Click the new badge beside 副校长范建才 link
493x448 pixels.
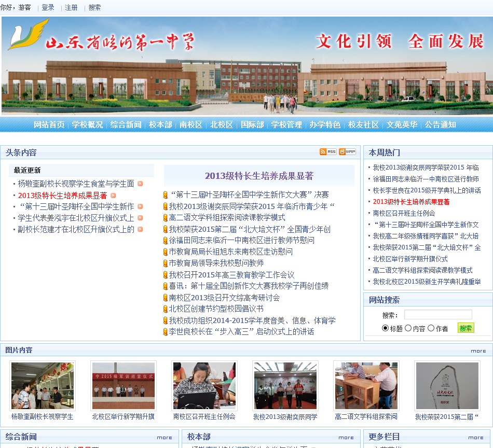[x=140, y=229]
